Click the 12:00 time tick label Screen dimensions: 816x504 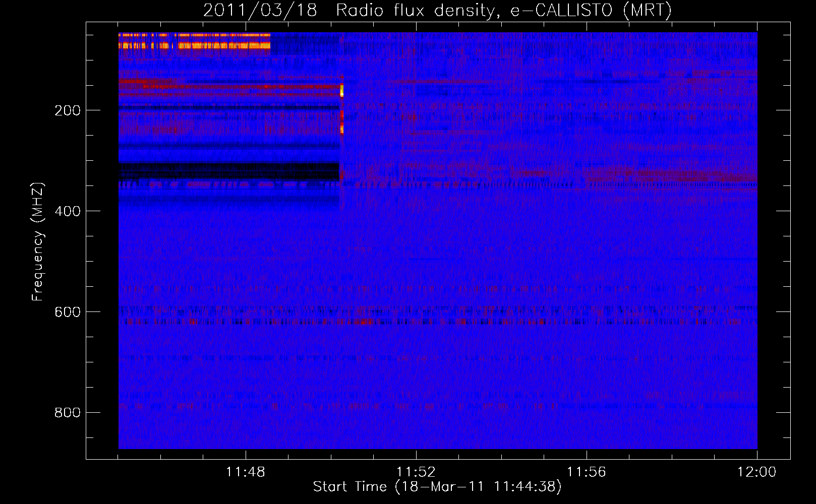(757, 472)
